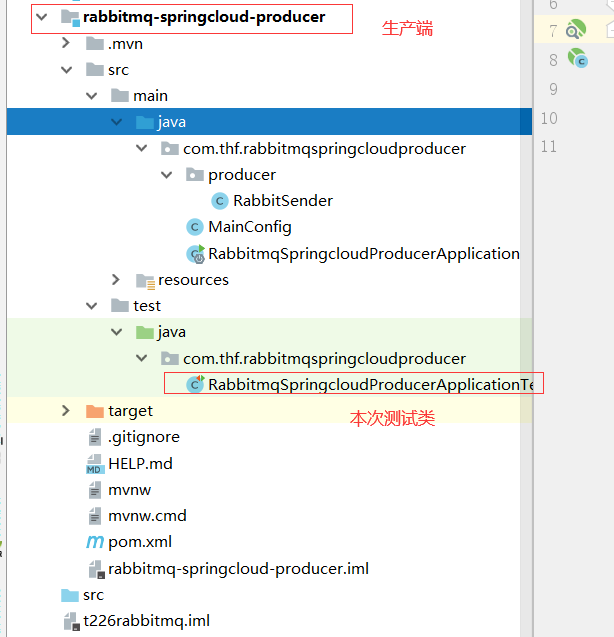Select the target folder label
The height and width of the screenshot is (637, 614).
[x=130, y=411]
